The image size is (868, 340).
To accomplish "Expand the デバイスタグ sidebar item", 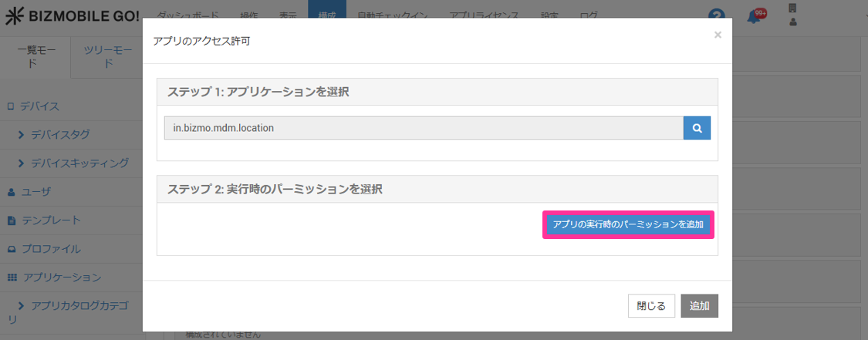I will (x=59, y=135).
